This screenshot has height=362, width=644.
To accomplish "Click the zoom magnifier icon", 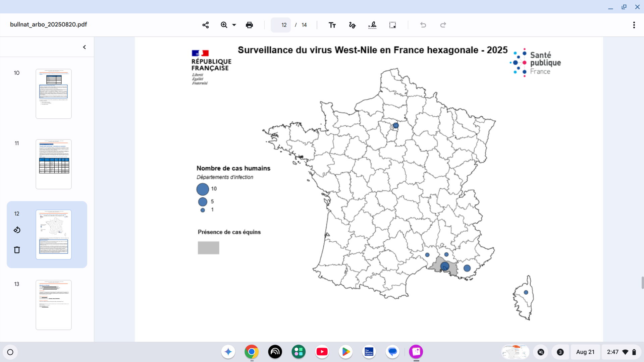I will (224, 25).
